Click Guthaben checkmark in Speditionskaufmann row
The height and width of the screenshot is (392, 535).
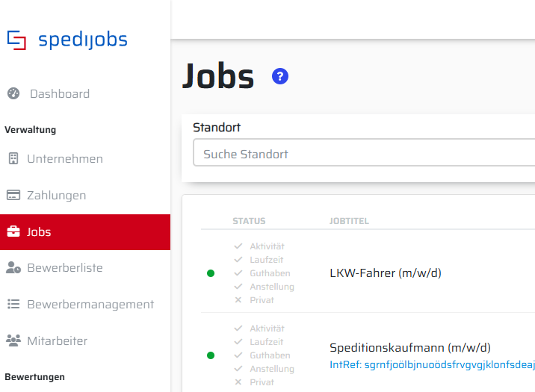(x=238, y=355)
